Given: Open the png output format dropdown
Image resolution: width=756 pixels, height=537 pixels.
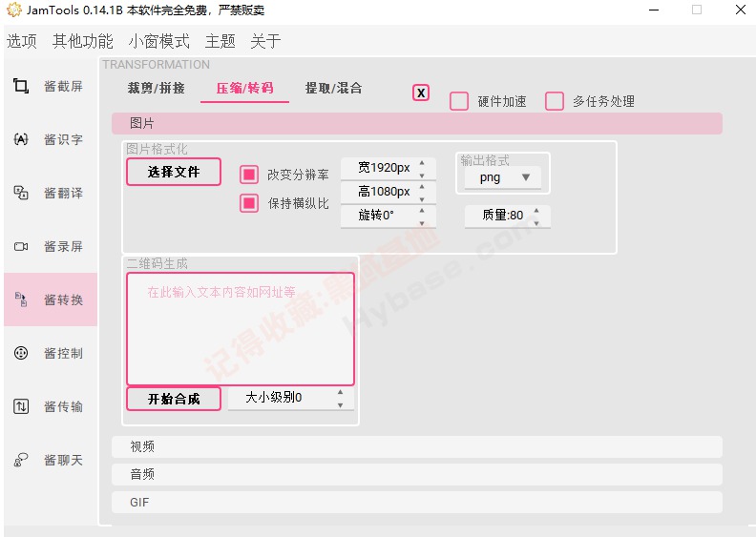Looking at the screenshot, I should tap(502, 177).
